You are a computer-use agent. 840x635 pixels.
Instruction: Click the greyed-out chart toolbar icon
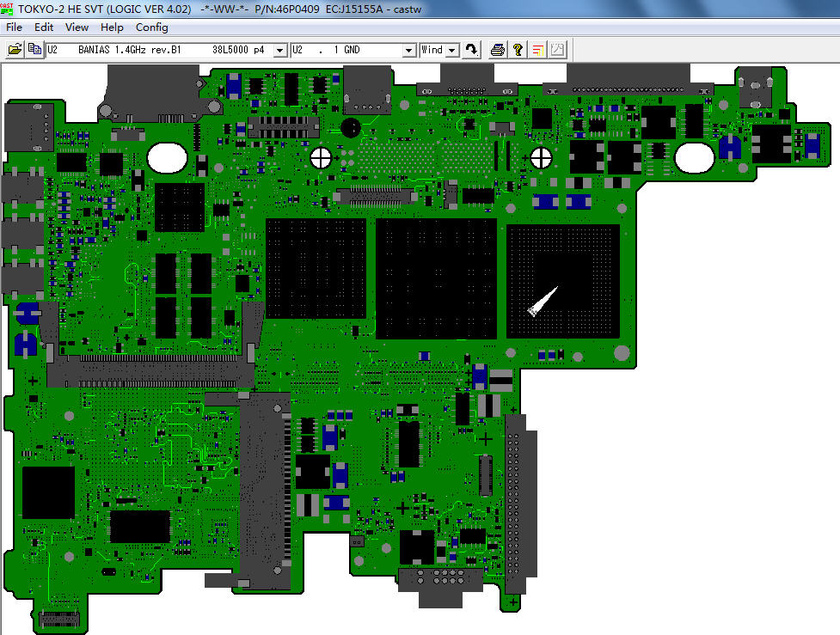557,50
